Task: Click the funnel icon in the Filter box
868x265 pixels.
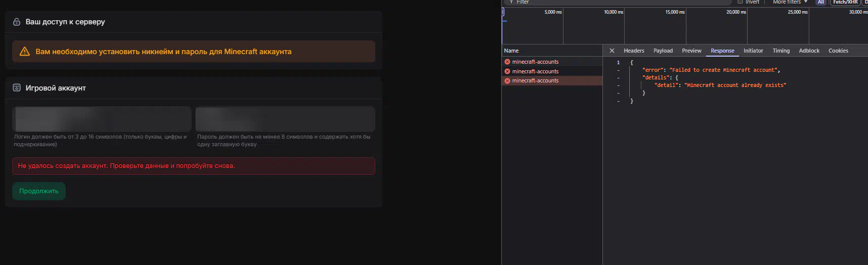Action: [x=511, y=2]
